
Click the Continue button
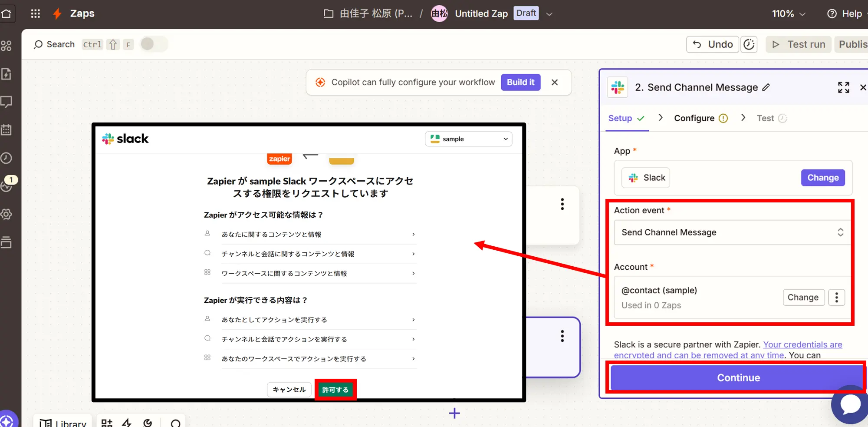point(738,377)
